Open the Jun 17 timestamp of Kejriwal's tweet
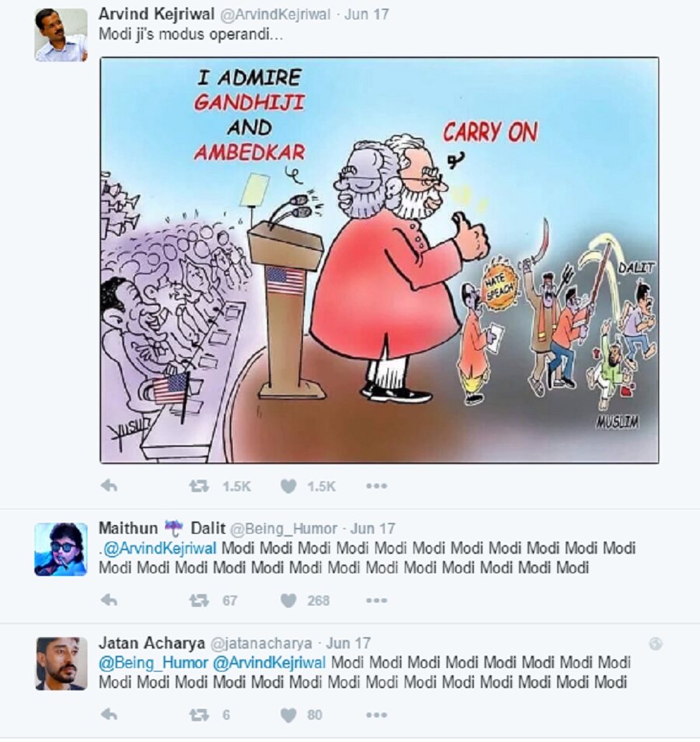 coord(367,14)
